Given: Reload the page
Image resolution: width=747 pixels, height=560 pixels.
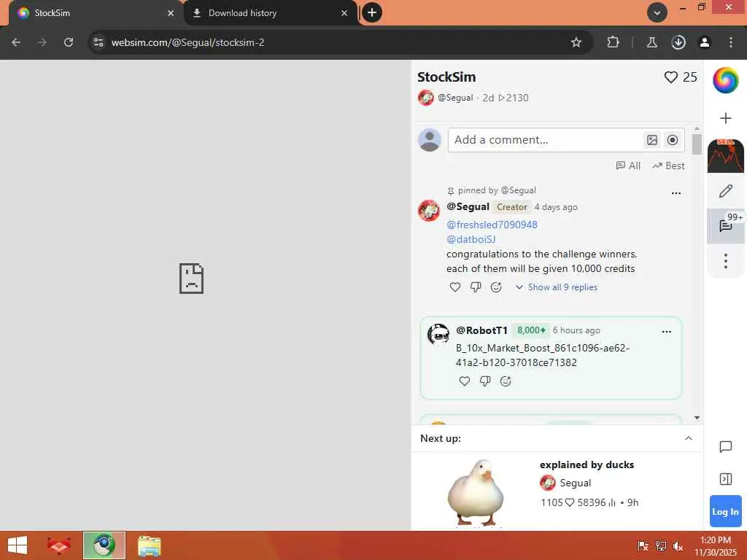Looking at the screenshot, I should click(x=69, y=42).
